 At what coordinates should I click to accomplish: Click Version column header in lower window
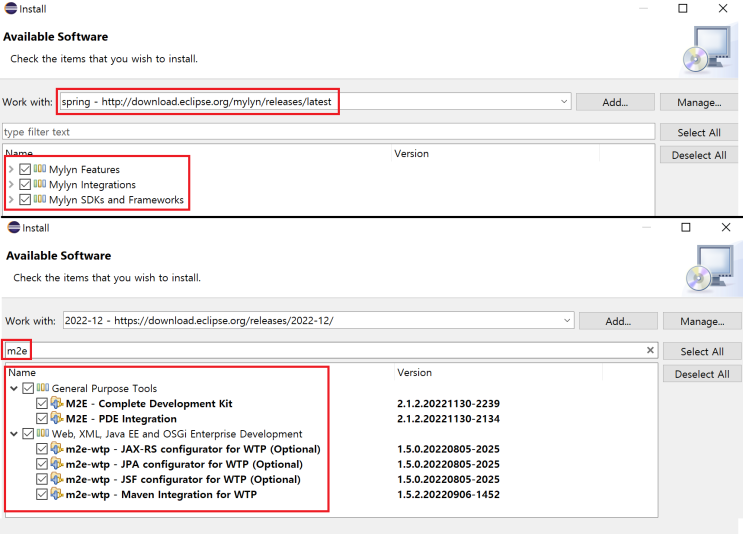[x=415, y=372]
